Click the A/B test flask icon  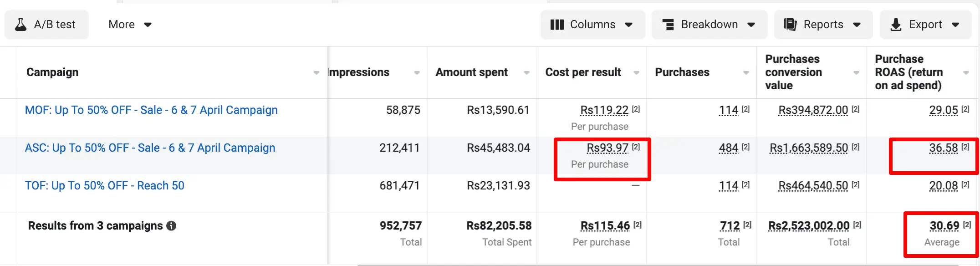[x=20, y=25]
